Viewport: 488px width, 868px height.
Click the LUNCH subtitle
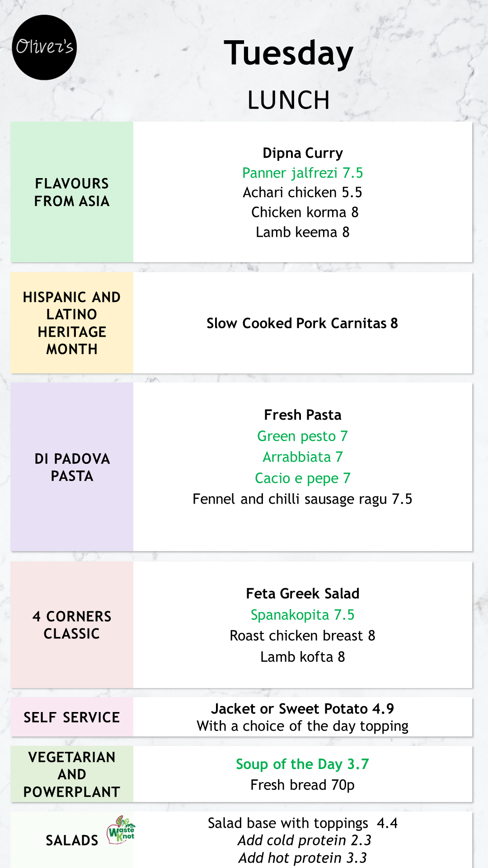tap(288, 100)
